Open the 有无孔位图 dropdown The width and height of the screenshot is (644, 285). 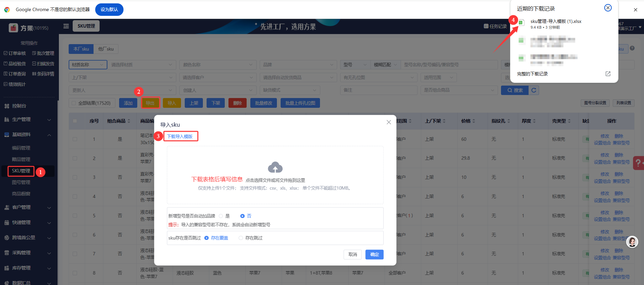(x=379, y=77)
